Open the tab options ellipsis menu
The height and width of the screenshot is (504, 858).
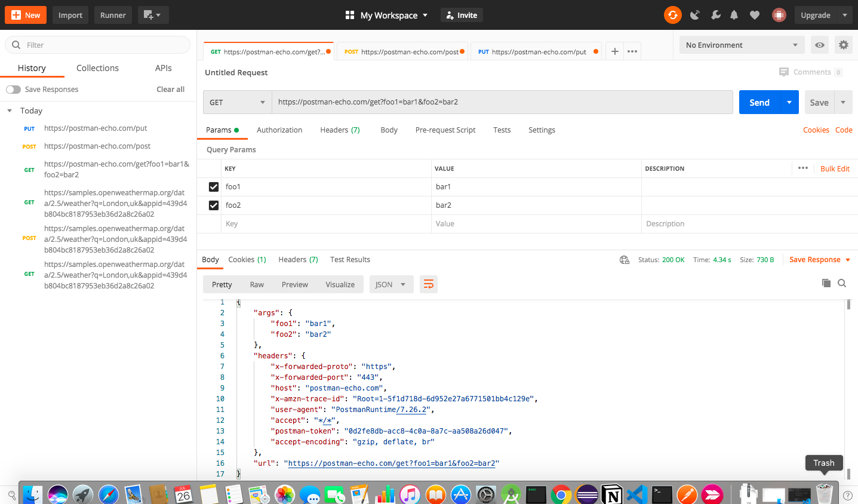[632, 51]
